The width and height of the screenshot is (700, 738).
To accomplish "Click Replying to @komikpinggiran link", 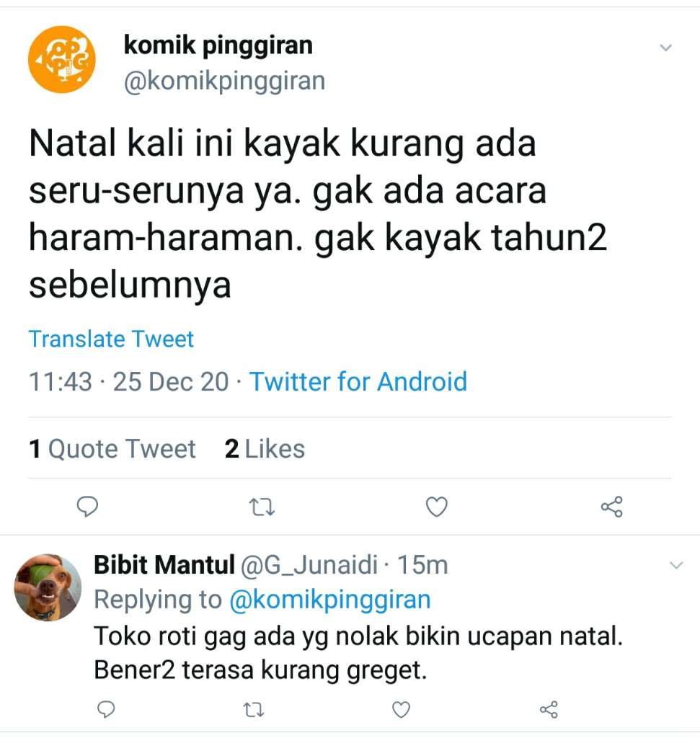I will [x=332, y=599].
